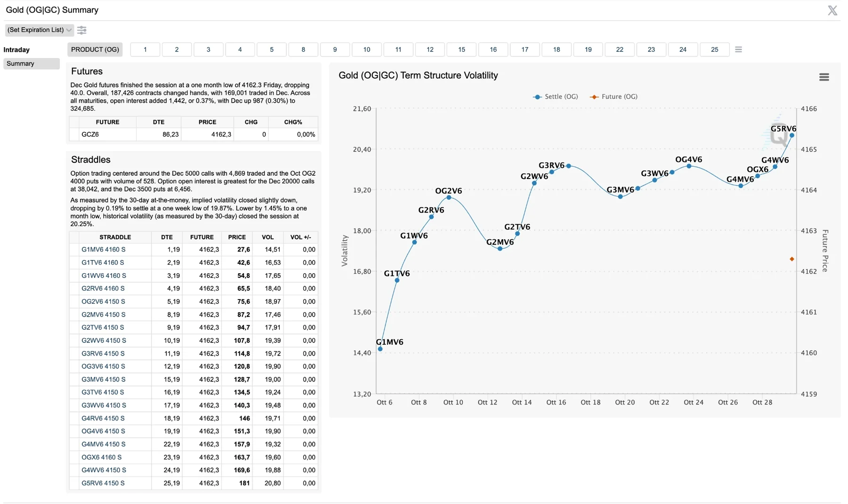Select the PRODUCT (OG) tab
Viewport: 848px width, 504px height.
tap(95, 49)
